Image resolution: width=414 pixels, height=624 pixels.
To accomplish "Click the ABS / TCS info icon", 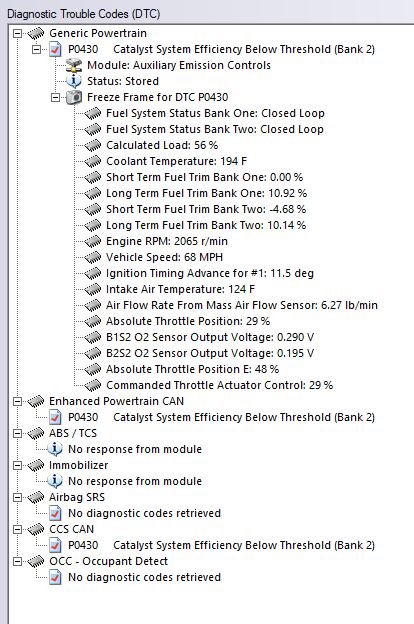I will click(x=55, y=449).
